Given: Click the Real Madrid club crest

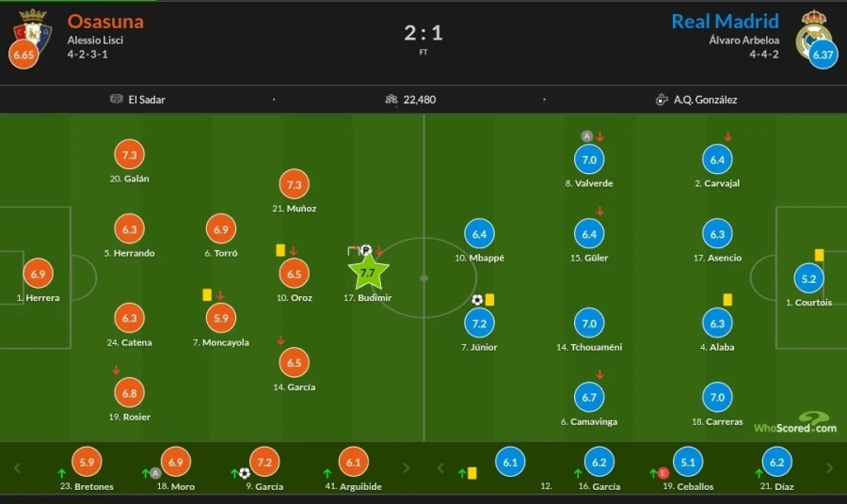Looking at the screenshot, I should coord(811,30).
